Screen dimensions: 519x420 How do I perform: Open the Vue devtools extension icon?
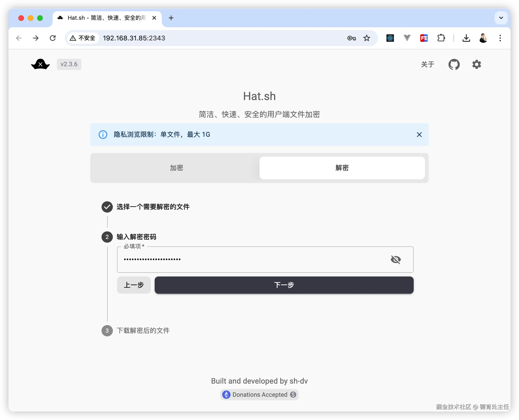pos(407,38)
